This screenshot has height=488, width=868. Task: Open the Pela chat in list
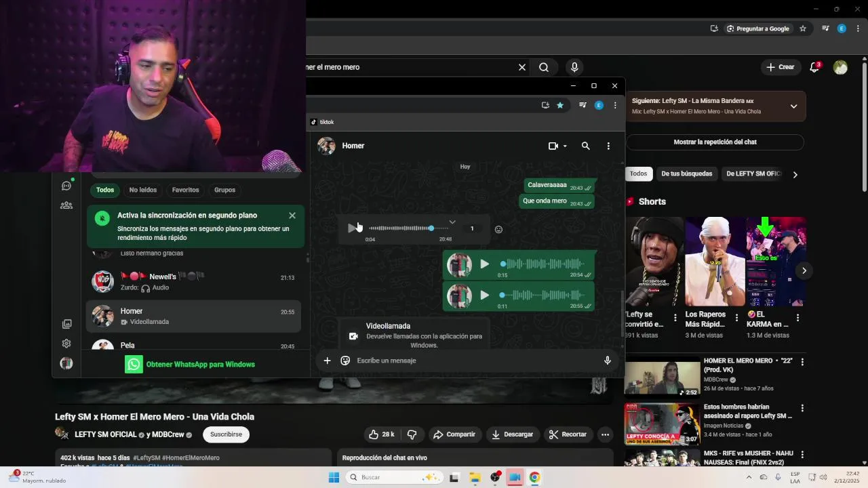point(193,345)
